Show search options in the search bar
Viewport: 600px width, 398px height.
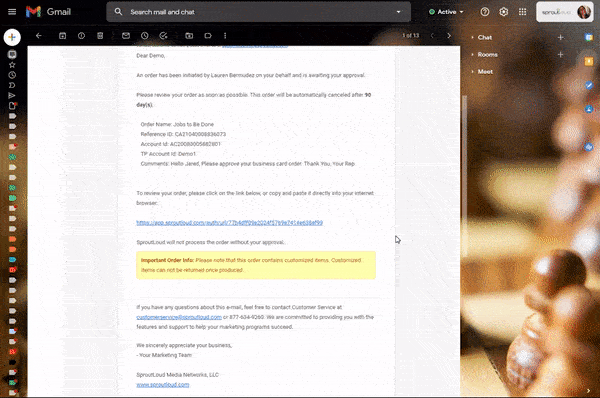[x=398, y=12]
